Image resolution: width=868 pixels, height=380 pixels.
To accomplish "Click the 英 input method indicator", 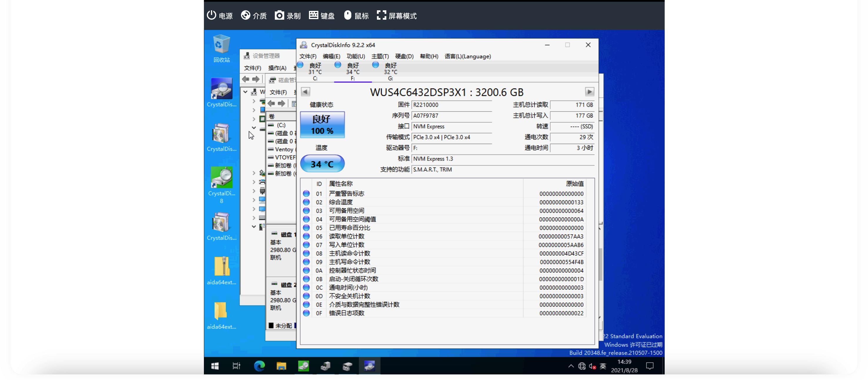I will pyautogui.click(x=603, y=366).
